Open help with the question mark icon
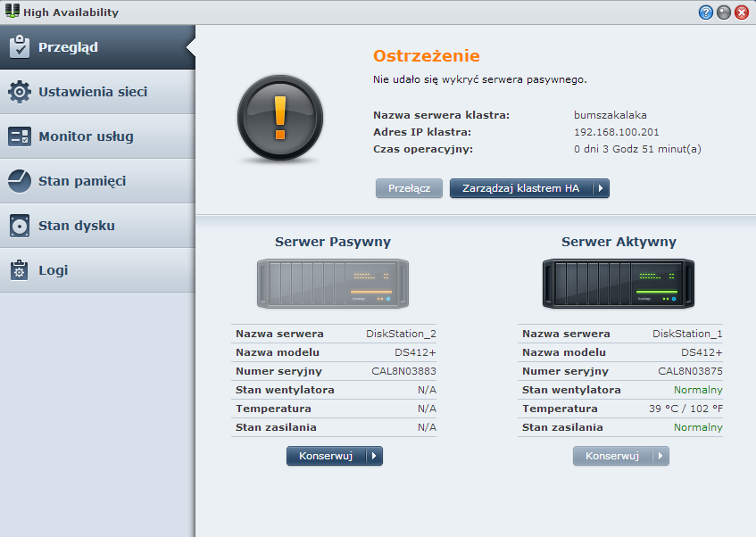Image resolution: width=756 pixels, height=537 pixels. tap(705, 12)
